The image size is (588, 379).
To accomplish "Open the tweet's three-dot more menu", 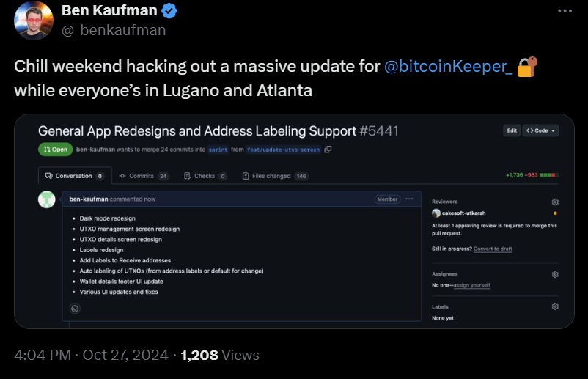I will point(565,11).
